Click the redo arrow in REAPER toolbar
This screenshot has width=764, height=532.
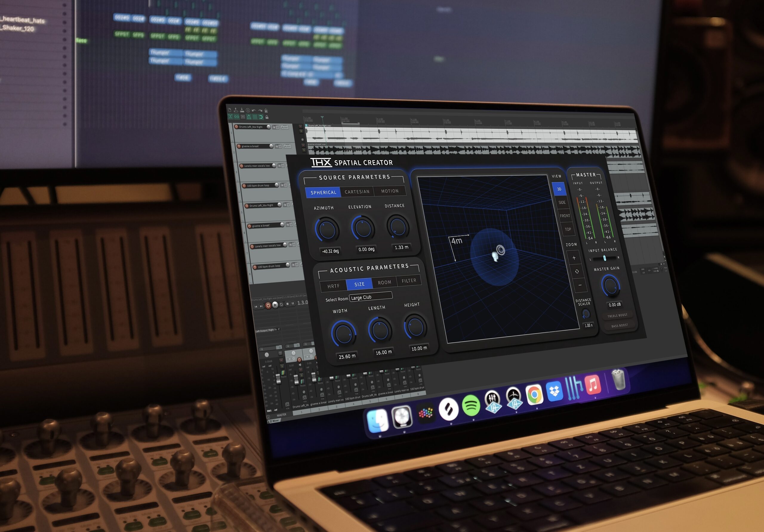[x=260, y=111]
